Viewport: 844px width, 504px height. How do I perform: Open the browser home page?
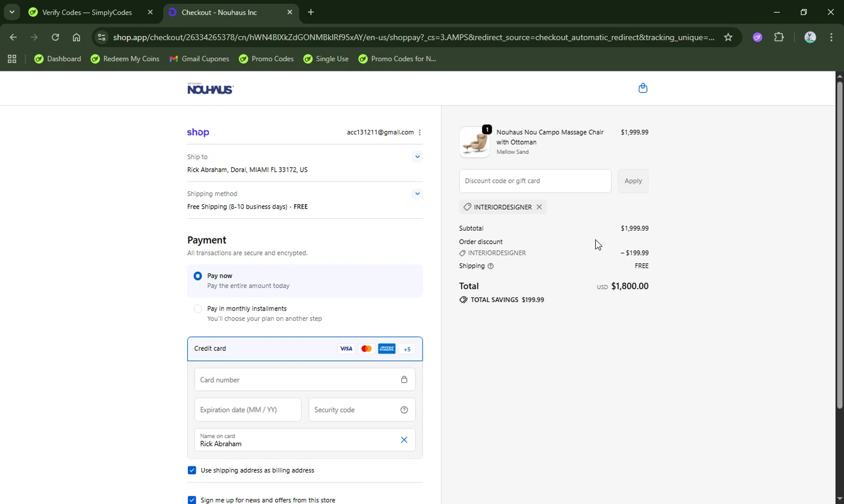(x=77, y=37)
